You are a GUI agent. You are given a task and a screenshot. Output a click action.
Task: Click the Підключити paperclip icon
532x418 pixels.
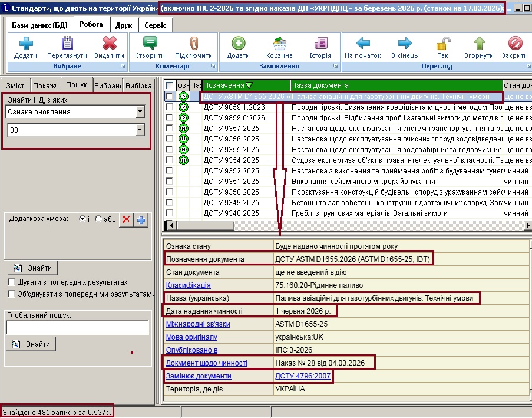(x=193, y=44)
